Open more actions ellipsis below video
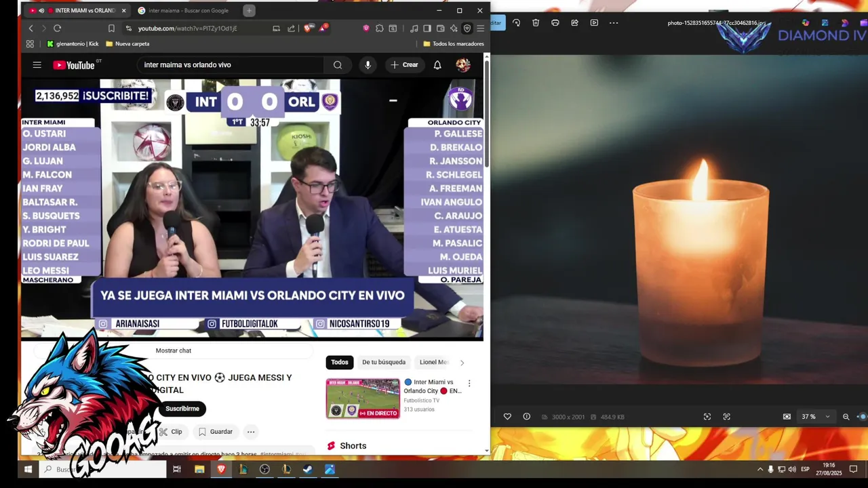The image size is (868, 488). 251,432
